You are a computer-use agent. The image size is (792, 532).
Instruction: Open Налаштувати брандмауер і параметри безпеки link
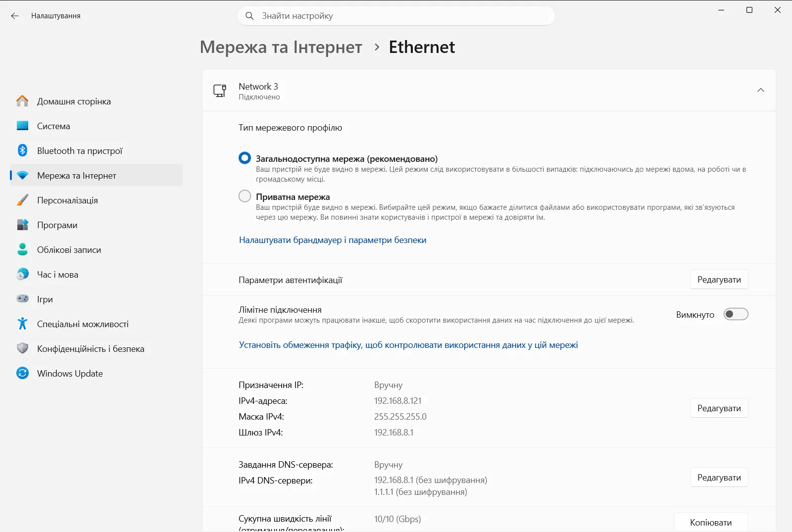(333, 240)
